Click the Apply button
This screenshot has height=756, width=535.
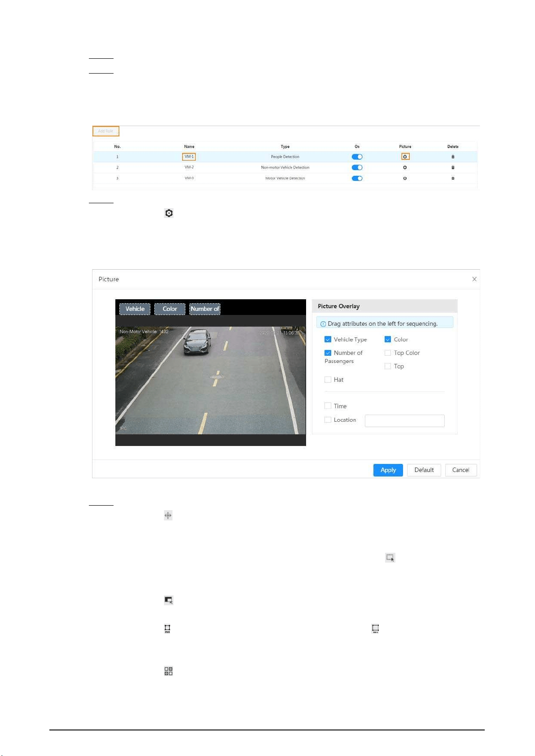tap(388, 470)
